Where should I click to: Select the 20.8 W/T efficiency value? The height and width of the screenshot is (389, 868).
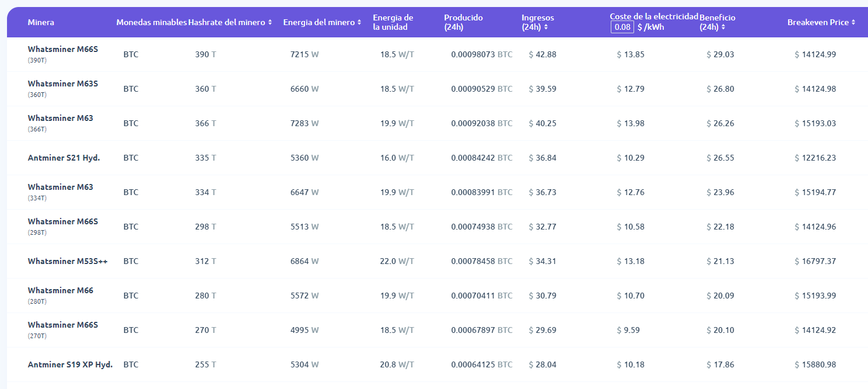(x=397, y=364)
